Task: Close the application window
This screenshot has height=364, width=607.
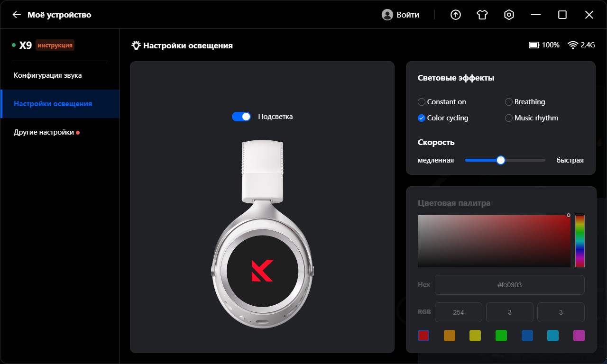Action: [589, 15]
